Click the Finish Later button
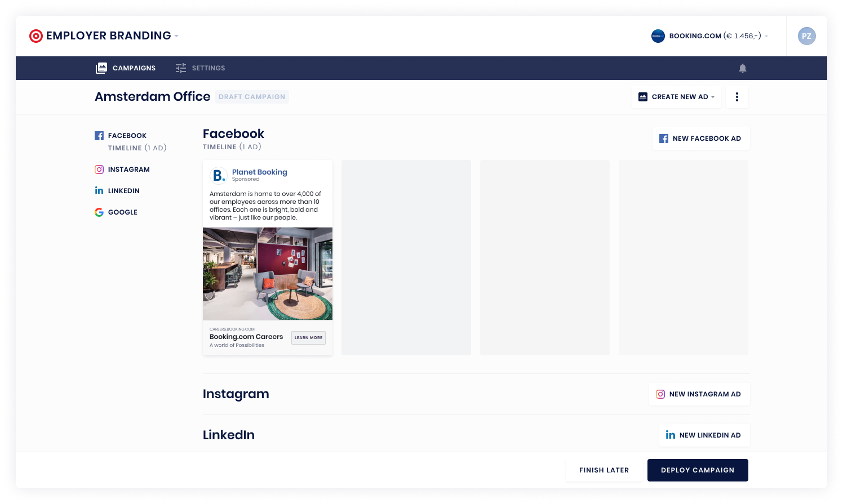This screenshot has height=504, width=843. pos(604,470)
